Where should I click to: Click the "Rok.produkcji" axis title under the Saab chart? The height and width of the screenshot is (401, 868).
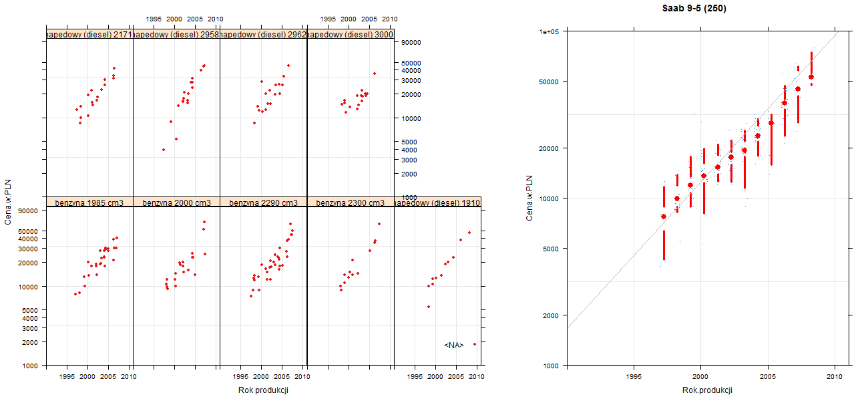[708, 390]
